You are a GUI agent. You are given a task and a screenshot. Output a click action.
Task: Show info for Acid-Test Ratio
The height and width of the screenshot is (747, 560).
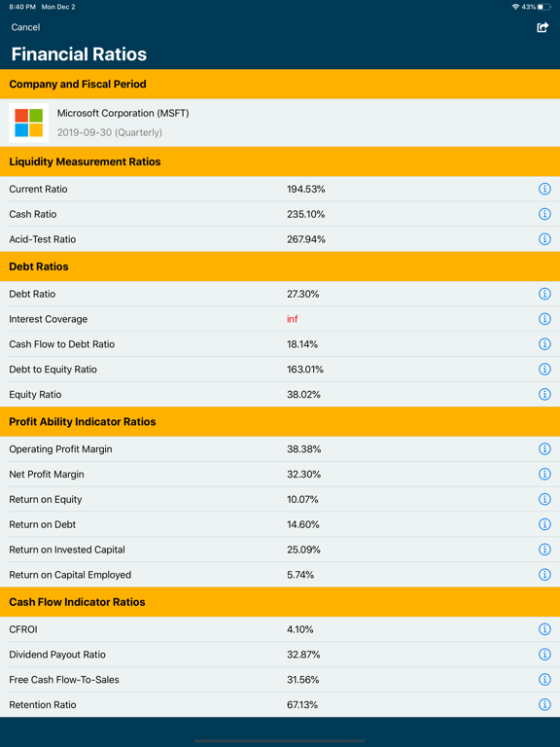(x=544, y=239)
